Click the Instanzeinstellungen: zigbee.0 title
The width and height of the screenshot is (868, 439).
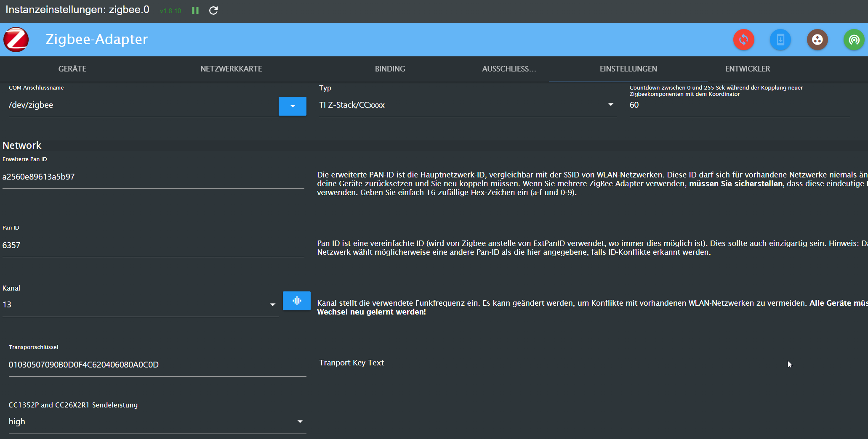[x=77, y=10]
